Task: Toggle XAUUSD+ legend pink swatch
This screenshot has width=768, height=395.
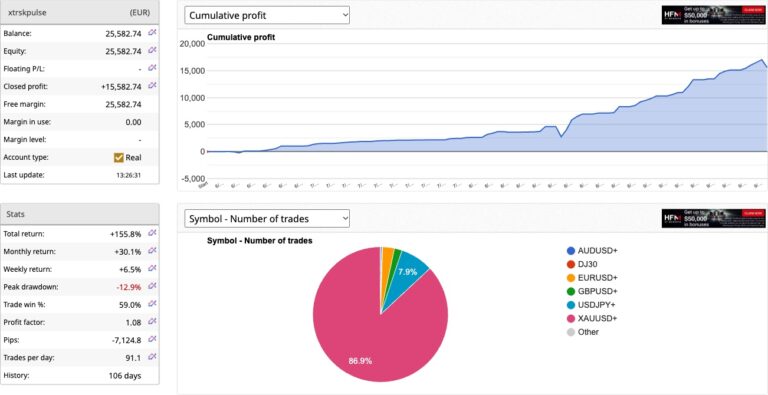Action: [571, 319]
